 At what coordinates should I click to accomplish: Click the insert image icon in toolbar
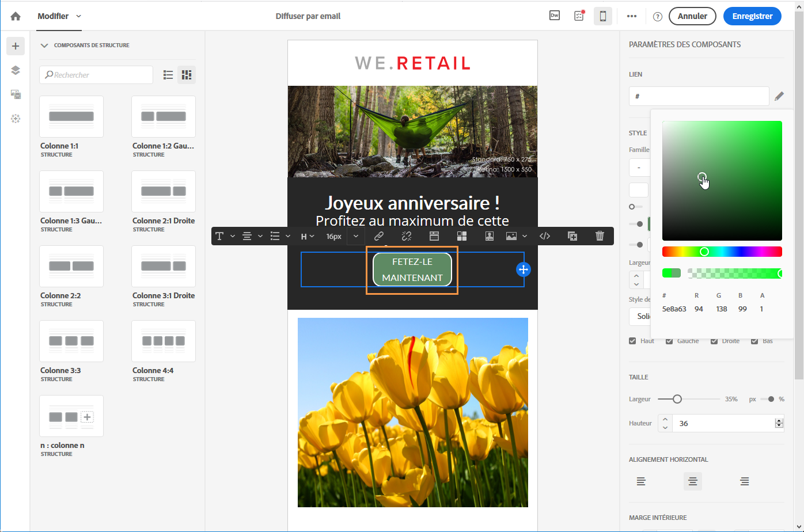(511, 236)
